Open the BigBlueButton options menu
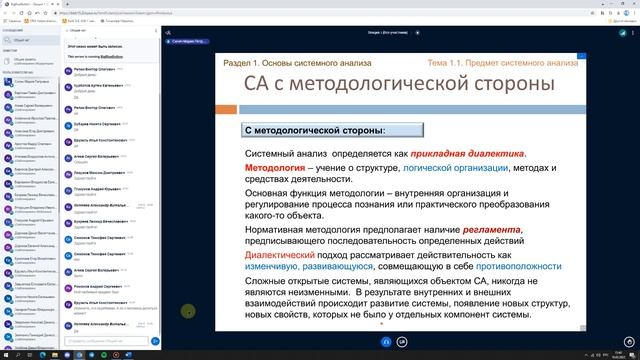The width and height of the screenshot is (640, 360). (x=633, y=33)
